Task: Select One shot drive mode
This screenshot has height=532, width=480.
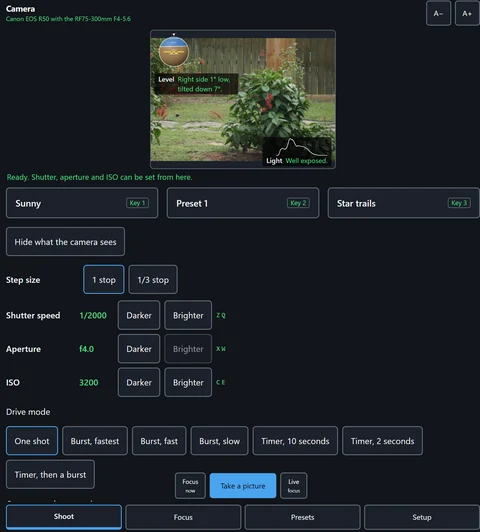Action: pos(32,441)
